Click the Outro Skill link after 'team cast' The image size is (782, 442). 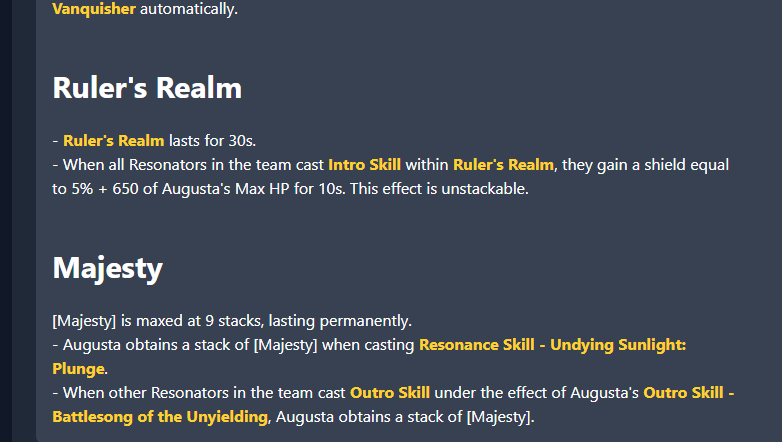tap(384, 393)
